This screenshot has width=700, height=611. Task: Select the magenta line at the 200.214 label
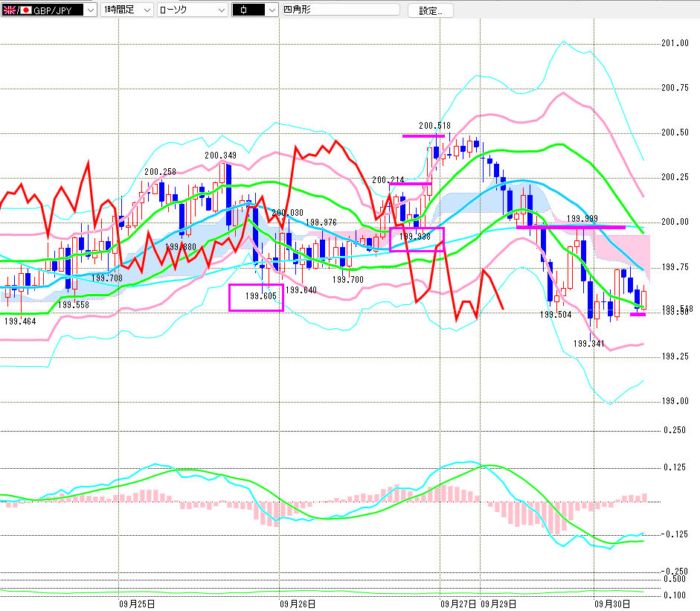[409, 184]
